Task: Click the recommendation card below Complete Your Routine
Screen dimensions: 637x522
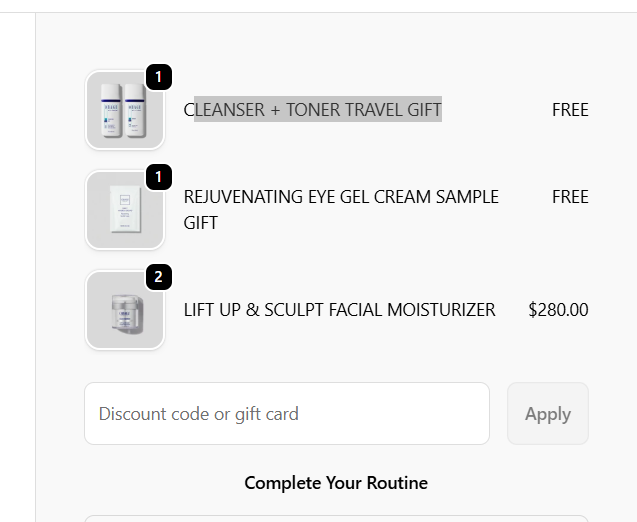Action: (x=336, y=518)
